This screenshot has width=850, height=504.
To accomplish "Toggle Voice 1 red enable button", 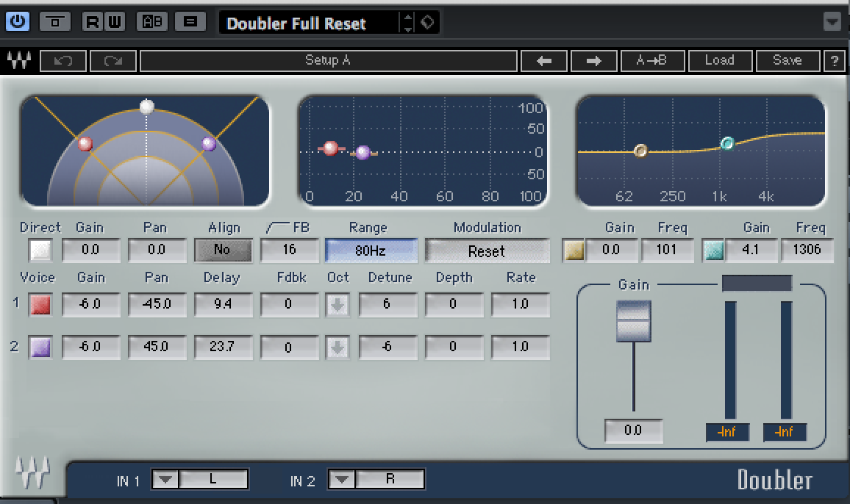I will [x=40, y=305].
